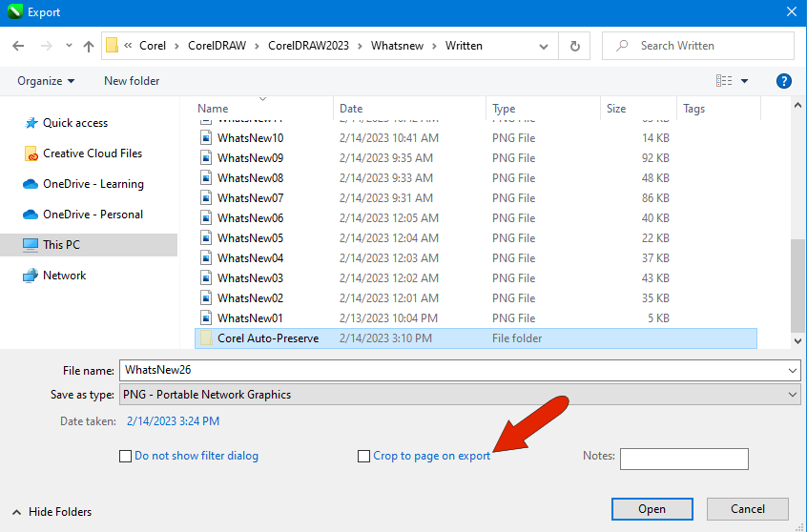Open the Help question mark icon

point(784,81)
